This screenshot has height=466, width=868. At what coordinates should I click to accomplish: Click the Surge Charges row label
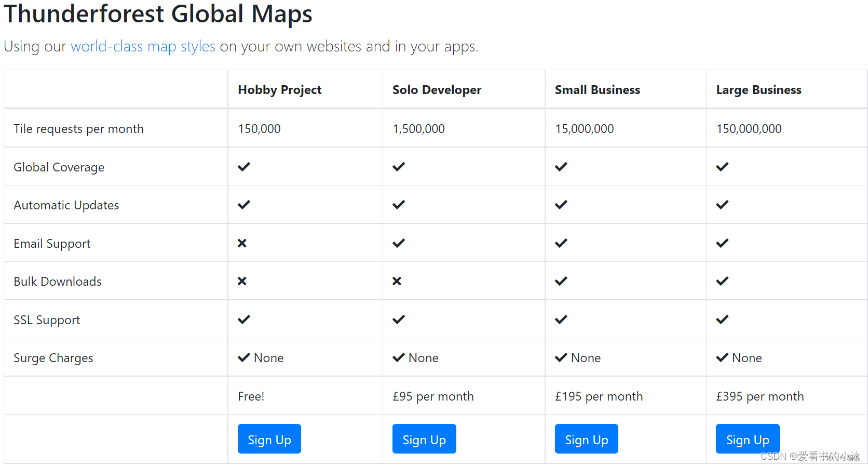(53, 358)
